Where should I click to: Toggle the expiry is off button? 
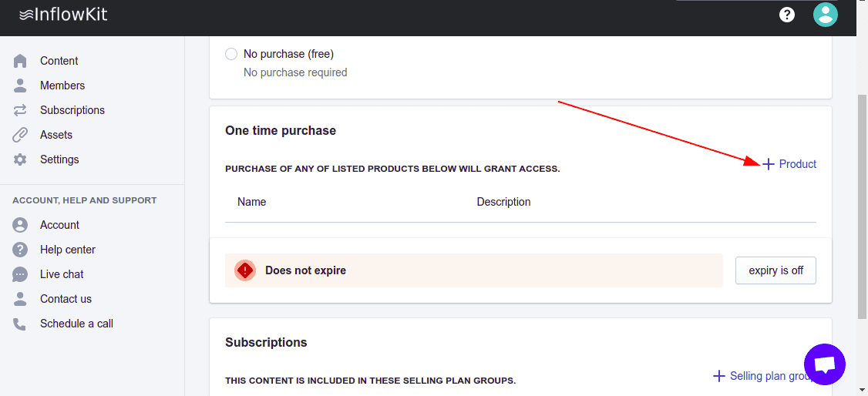tap(775, 270)
